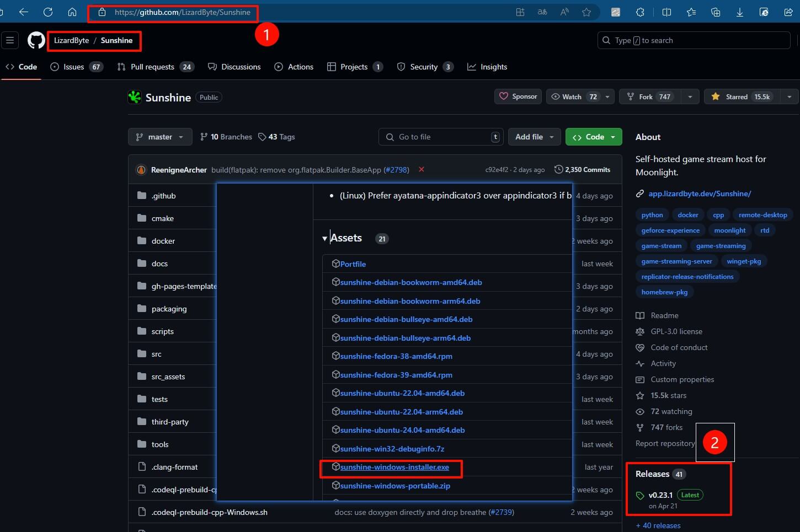Open app.lizardbyte.dev/Sunshine/ website link
The height and width of the screenshot is (532, 800).
[700, 194]
